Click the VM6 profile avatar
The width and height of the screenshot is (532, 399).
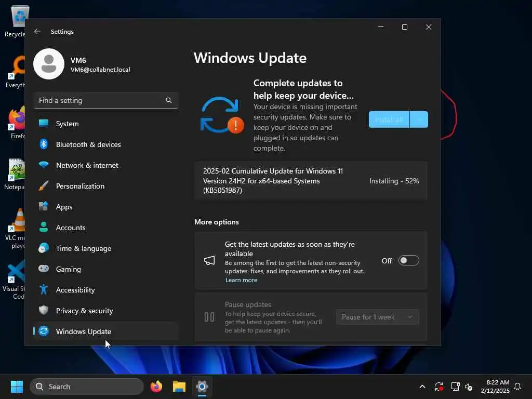(x=49, y=64)
